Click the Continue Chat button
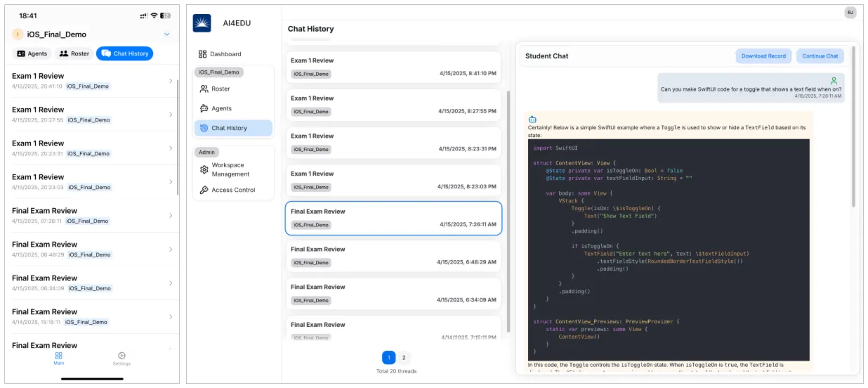Screen dimensions: 868x388 [x=820, y=56]
